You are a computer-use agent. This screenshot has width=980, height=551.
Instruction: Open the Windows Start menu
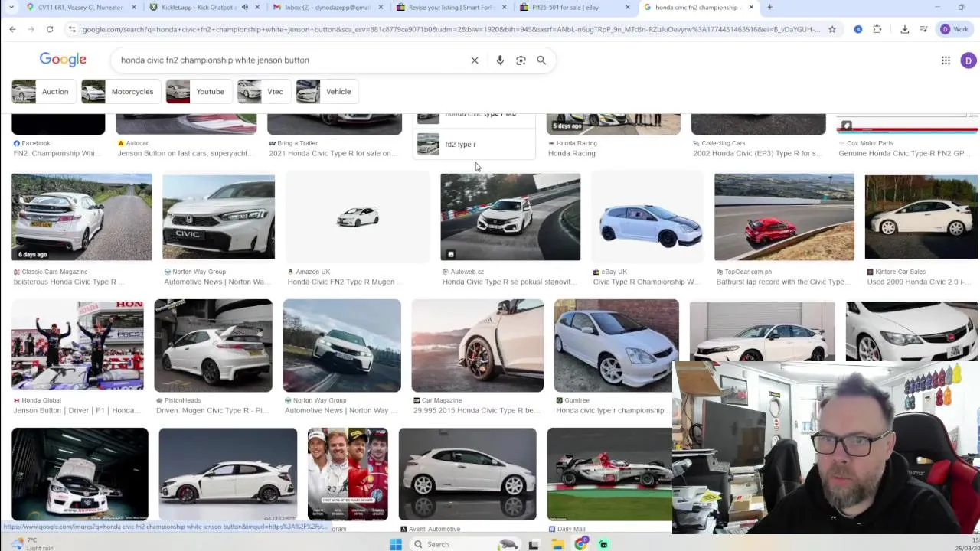point(396,544)
